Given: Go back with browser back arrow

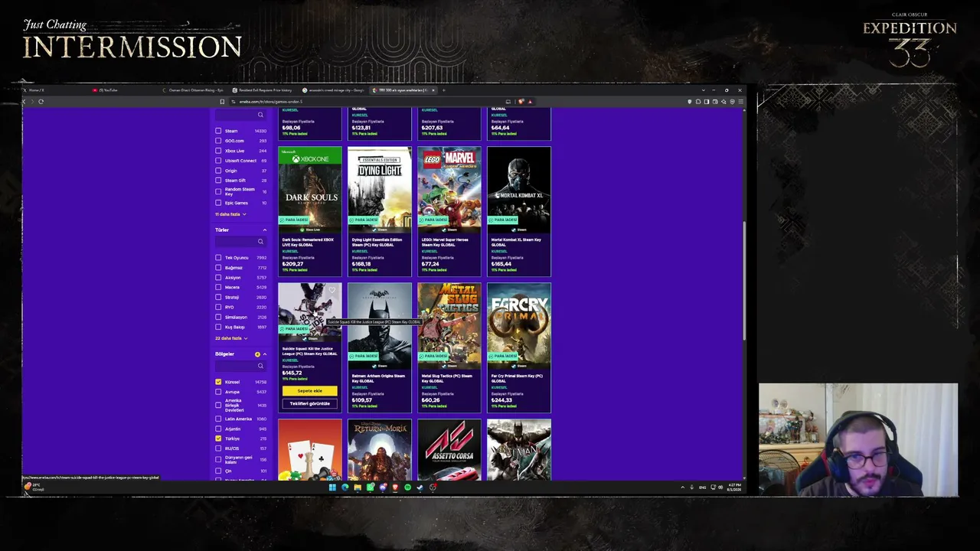Looking at the screenshot, I should point(24,102).
